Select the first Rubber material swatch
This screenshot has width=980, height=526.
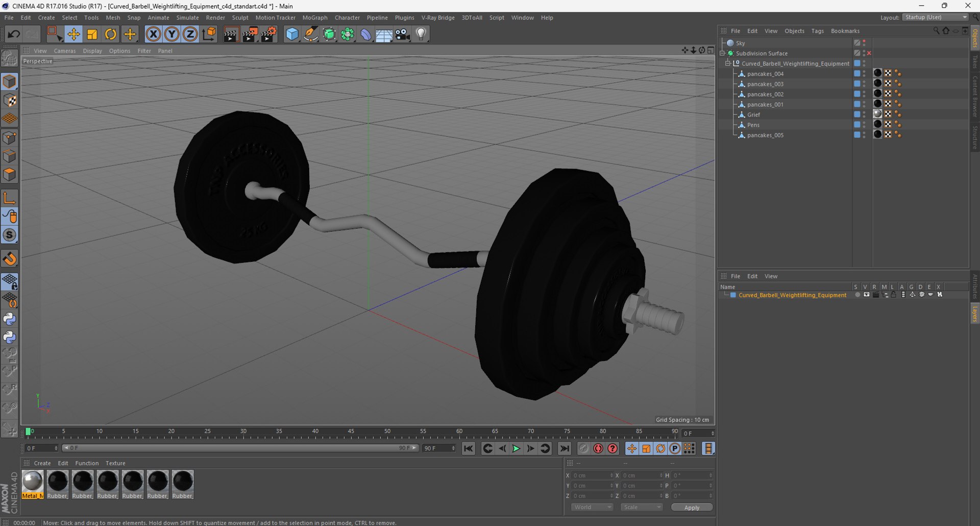58,484
